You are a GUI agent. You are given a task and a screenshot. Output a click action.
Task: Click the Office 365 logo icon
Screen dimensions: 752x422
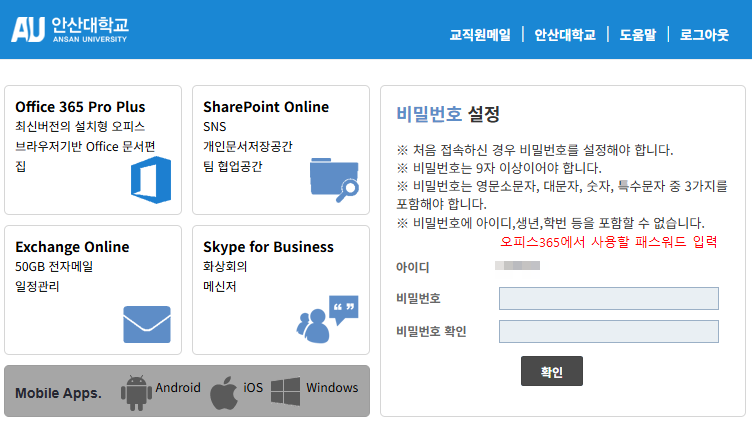pyautogui.click(x=151, y=180)
